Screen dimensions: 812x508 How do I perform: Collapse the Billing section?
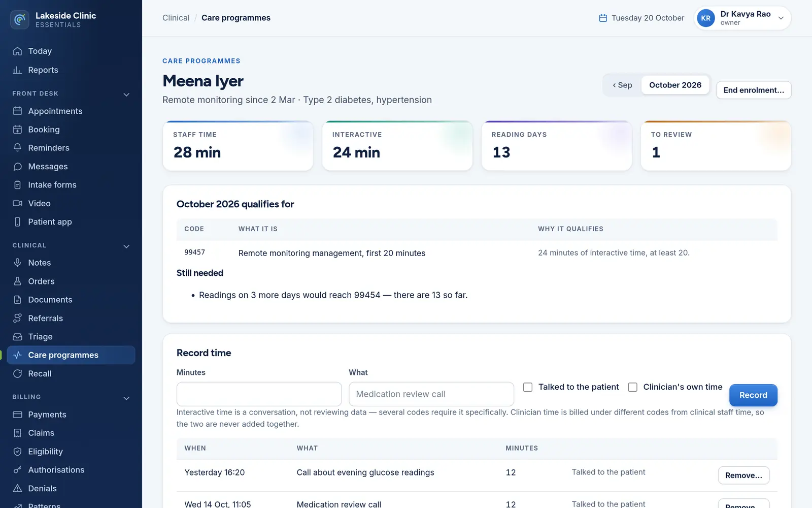pyautogui.click(x=126, y=398)
